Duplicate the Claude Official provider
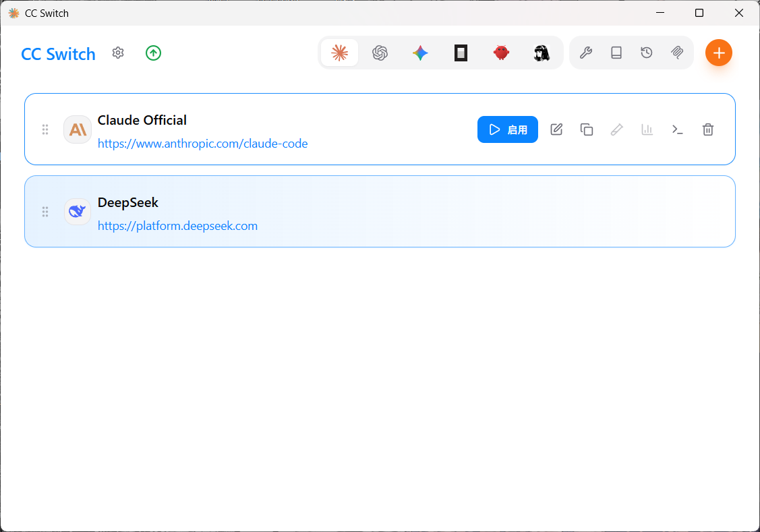Screen dimensions: 760x532 [x=587, y=129]
